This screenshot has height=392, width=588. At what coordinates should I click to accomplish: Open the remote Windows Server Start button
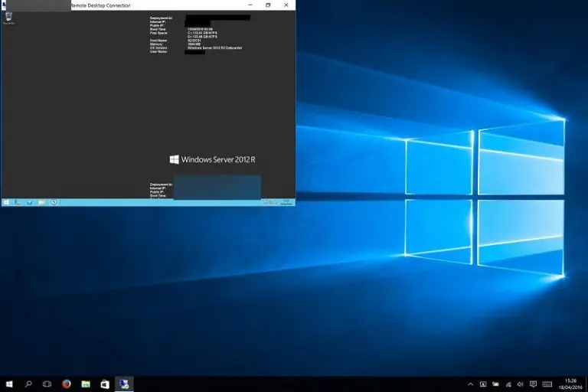click(x=6, y=203)
